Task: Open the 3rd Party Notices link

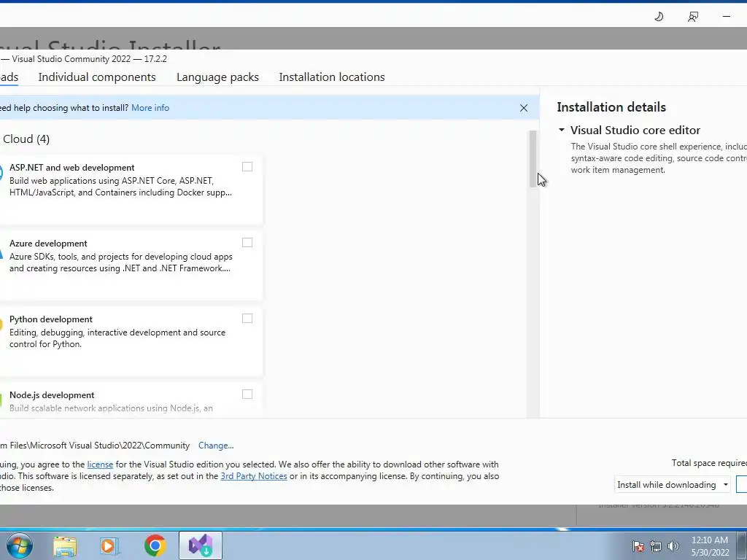Action: click(254, 476)
